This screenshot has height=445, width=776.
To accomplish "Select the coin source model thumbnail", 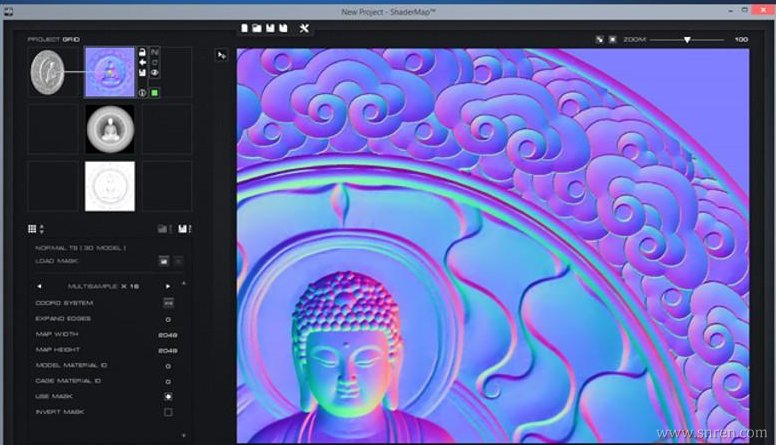I will click(46, 71).
